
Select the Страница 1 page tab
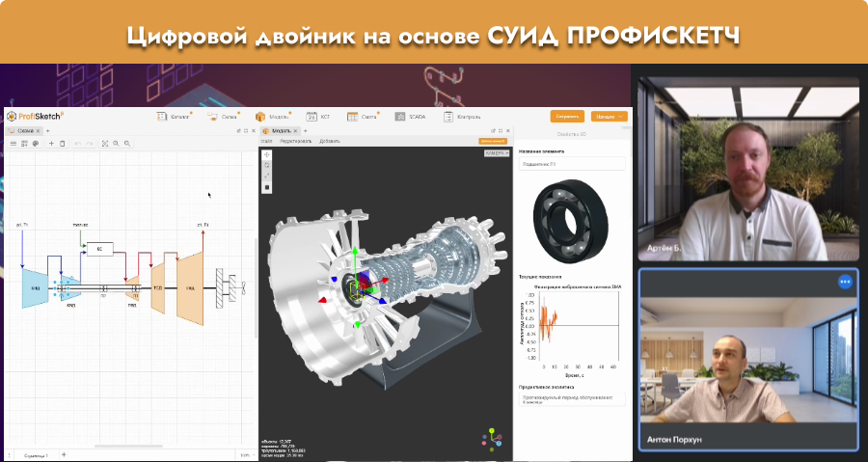[x=37, y=455]
